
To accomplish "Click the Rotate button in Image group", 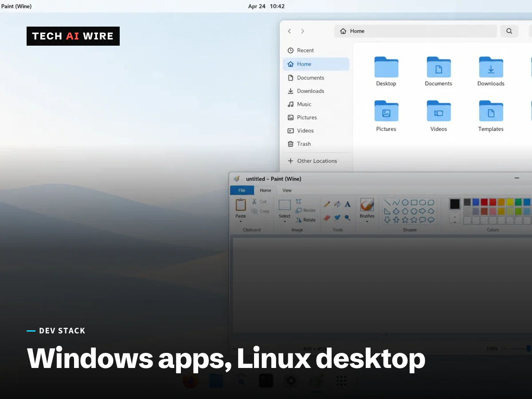I will pos(305,220).
